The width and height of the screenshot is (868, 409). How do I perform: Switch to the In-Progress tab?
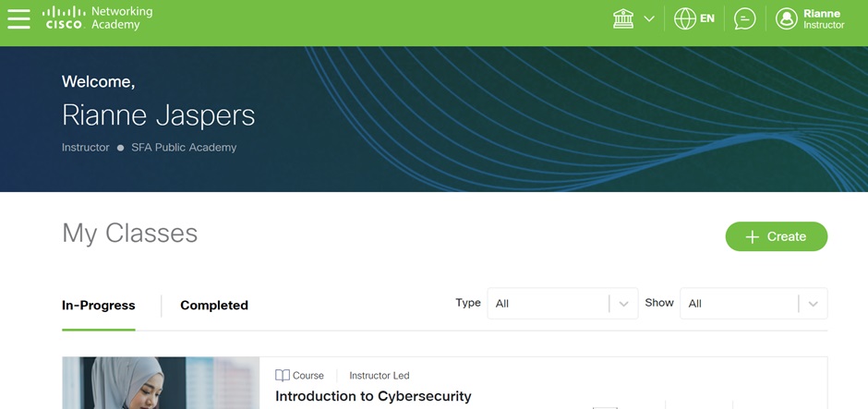pyautogui.click(x=99, y=306)
